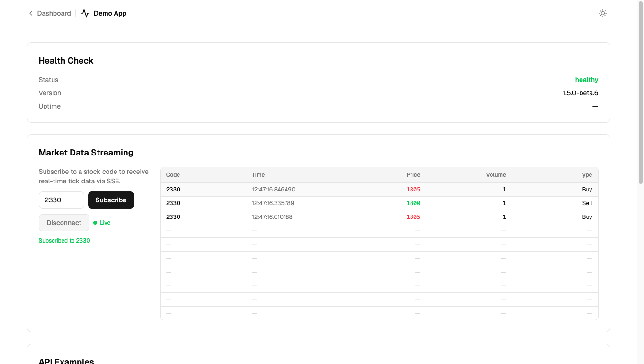This screenshot has height=364, width=644.
Task: Click the Demo App activity pulse icon
Action: (85, 13)
